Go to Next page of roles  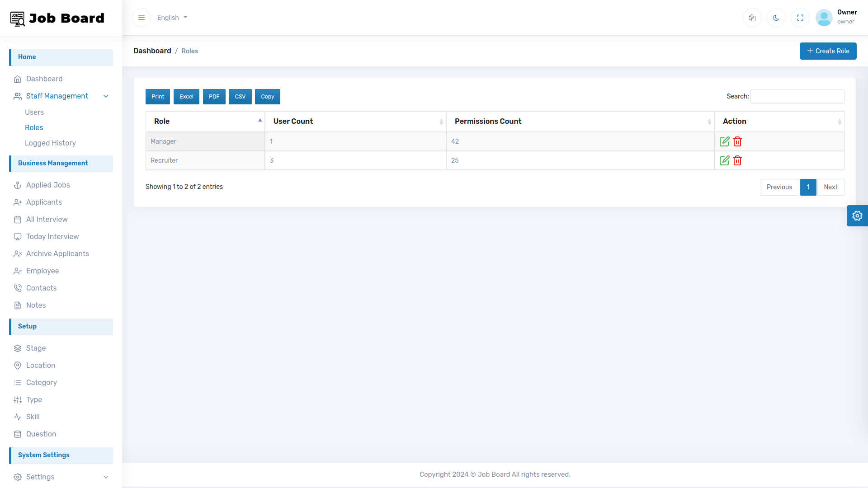[x=831, y=187]
